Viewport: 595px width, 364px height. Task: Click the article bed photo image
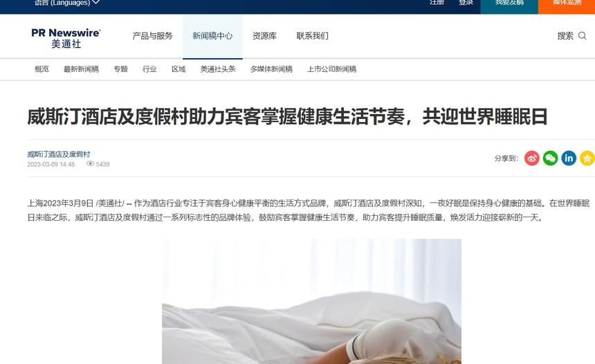point(311,301)
